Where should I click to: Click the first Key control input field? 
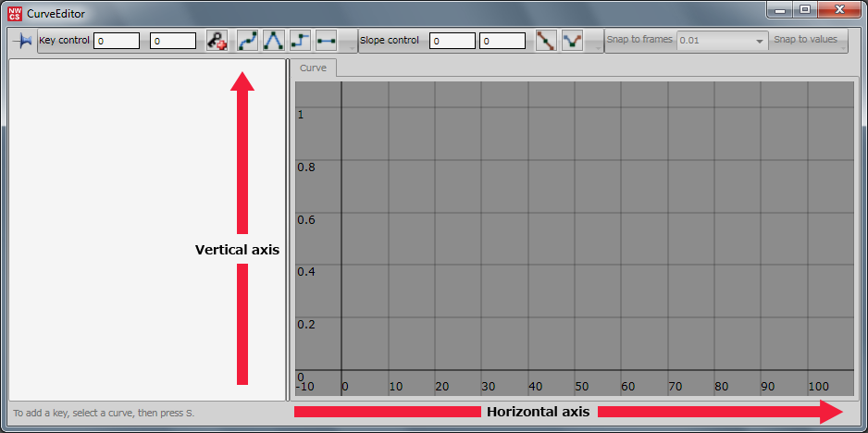[x=117, y=41]
